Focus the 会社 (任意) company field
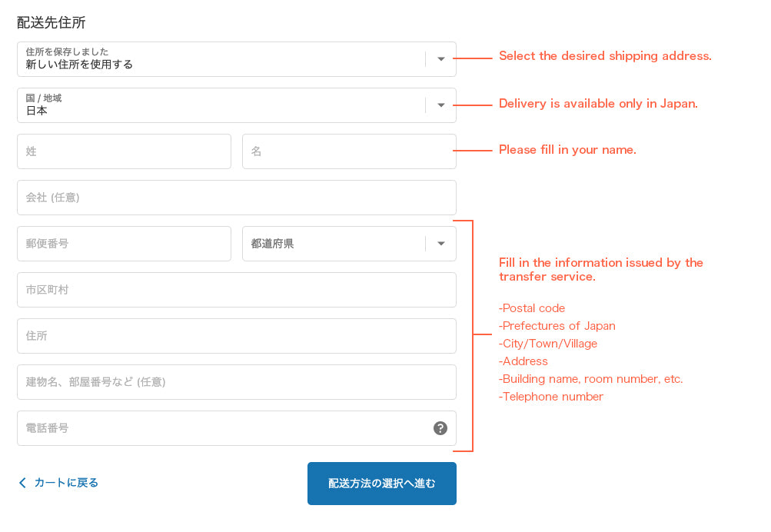Viewport: 771px width, 532px height. [236, 198]
